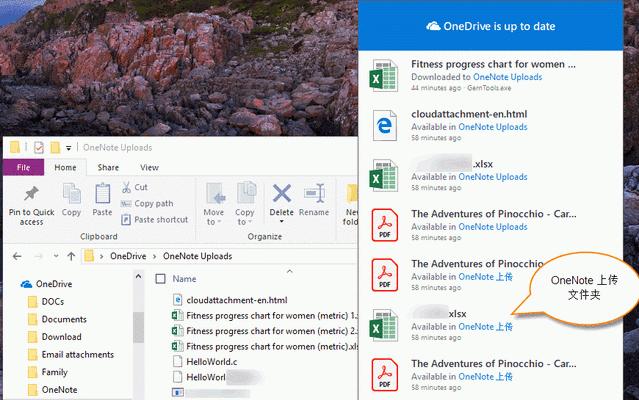Click the Pin to Quick access icon
The width and height of the screenshot is (639, 400).
click(x=31, y=194)
